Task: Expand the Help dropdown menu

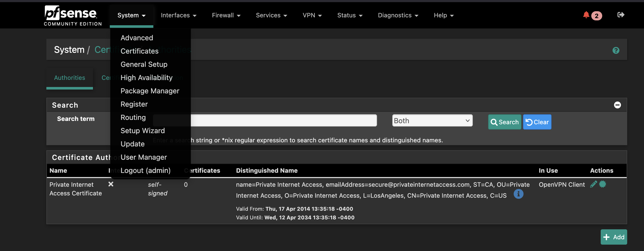Action: click(444, 15)
